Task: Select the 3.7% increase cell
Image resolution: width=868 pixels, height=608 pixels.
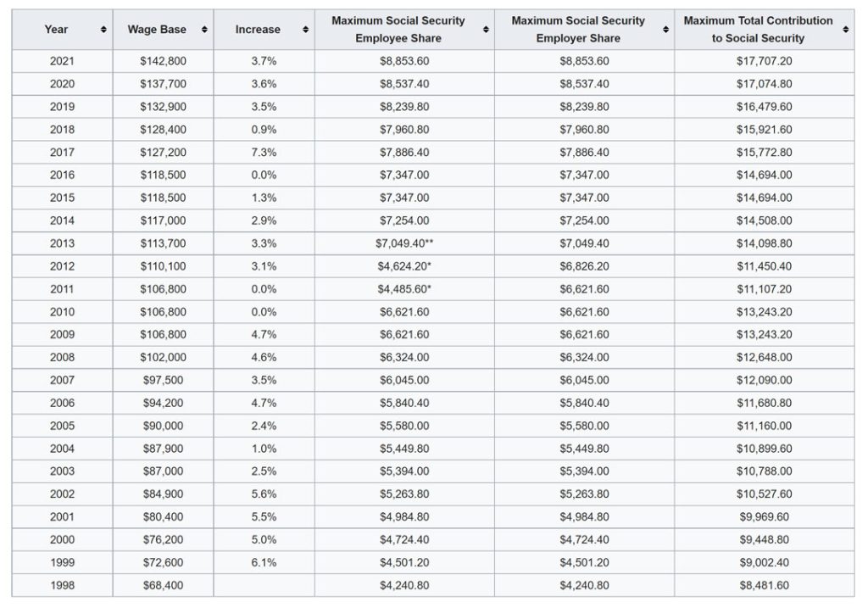Action: click(x=264, y=61)
